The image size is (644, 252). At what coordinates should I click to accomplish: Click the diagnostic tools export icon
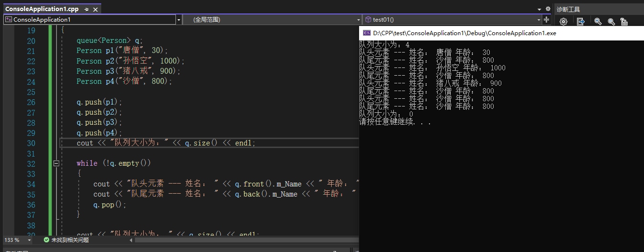click(x=580, y=22)
